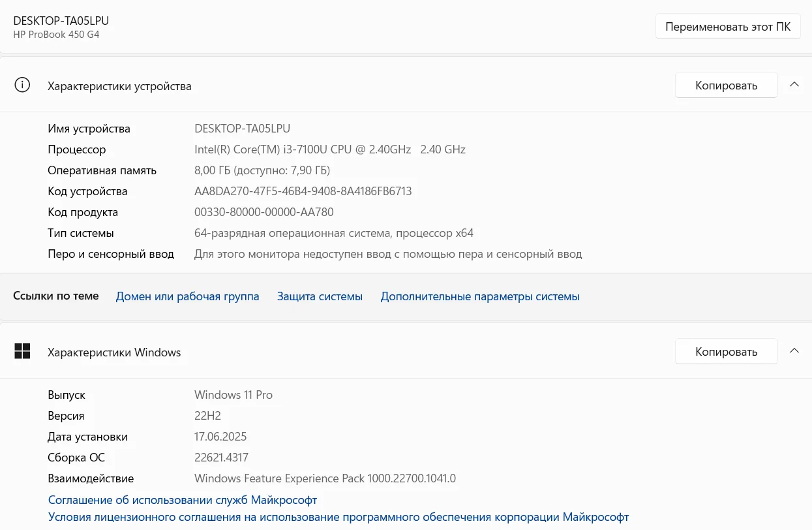This screenshot has height=530, width=812.
Task: Copy device specifications with Копировать button
Action: coord(726,86)
